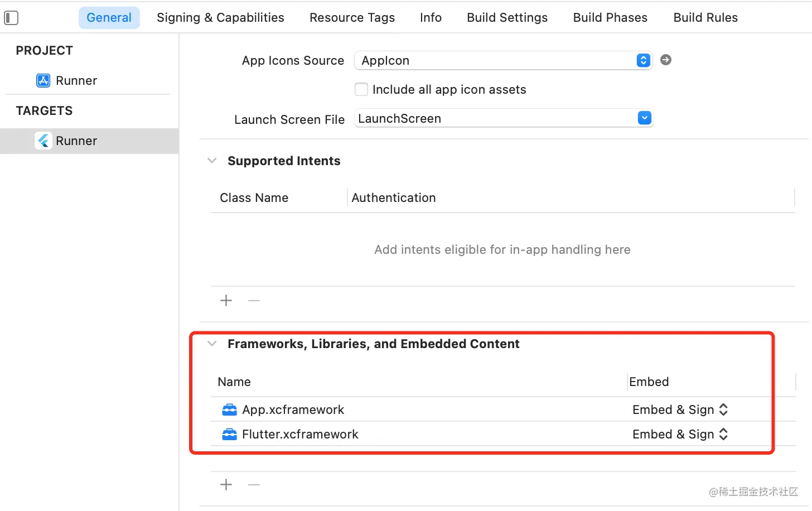The height and width of the screenshot is (511, 812).
Task: Toggle the navigator sidebar panel icon
Action: click(x=11, y=18)
